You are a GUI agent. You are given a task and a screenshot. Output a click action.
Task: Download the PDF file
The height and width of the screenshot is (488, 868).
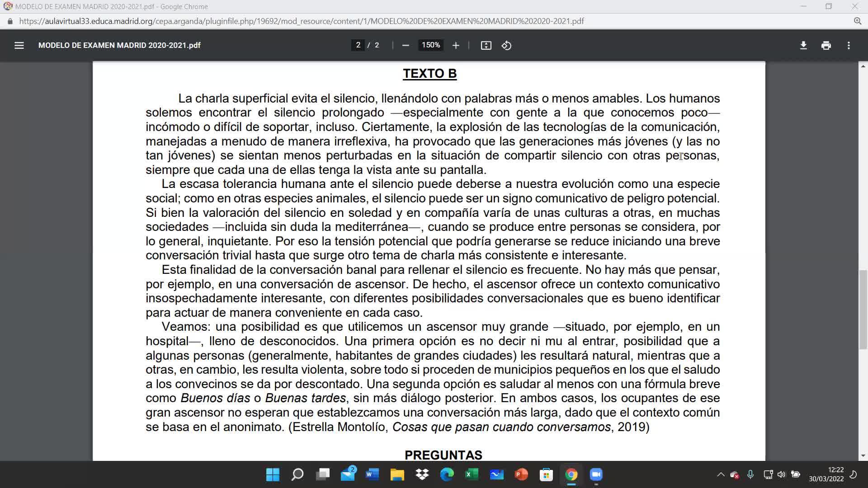(x=803, y=45)
